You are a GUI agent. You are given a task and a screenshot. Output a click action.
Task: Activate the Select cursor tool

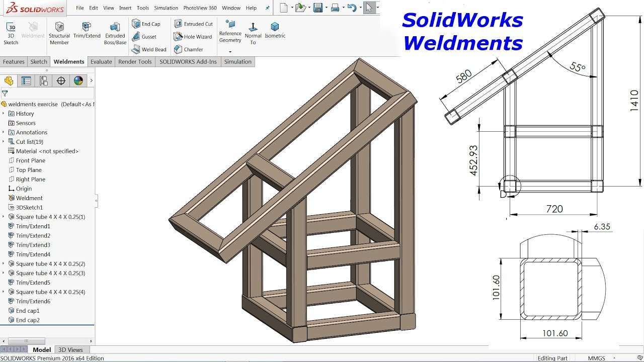click(x=370, y=8)
